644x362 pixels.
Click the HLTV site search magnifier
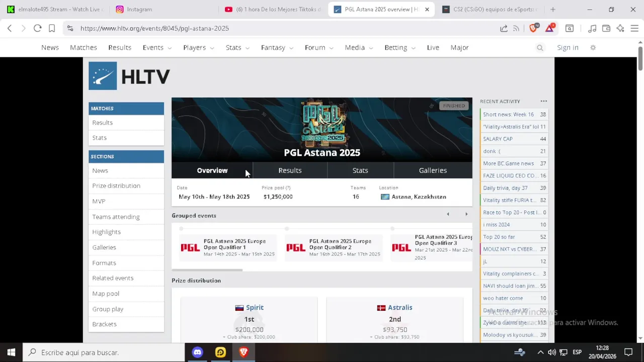pos(540,48)
